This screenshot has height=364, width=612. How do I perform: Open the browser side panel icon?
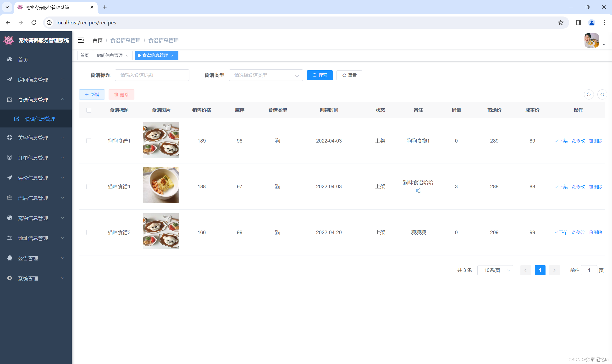point(578,22)
